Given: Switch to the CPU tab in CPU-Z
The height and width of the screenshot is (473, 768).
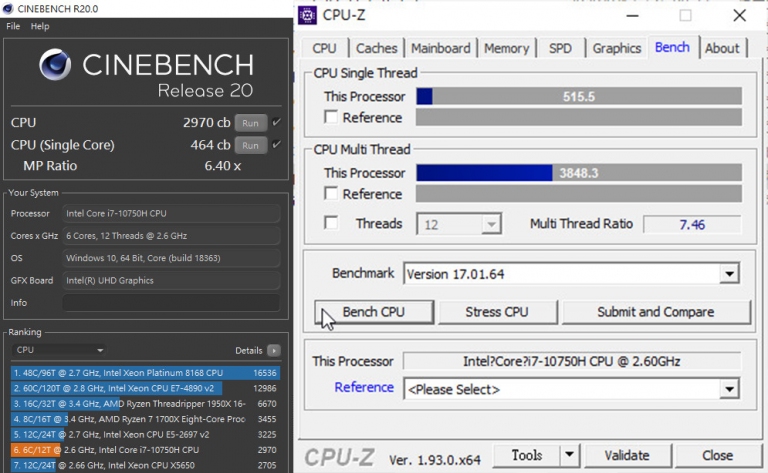Looking at the screenshot, I should click(324, 48).
